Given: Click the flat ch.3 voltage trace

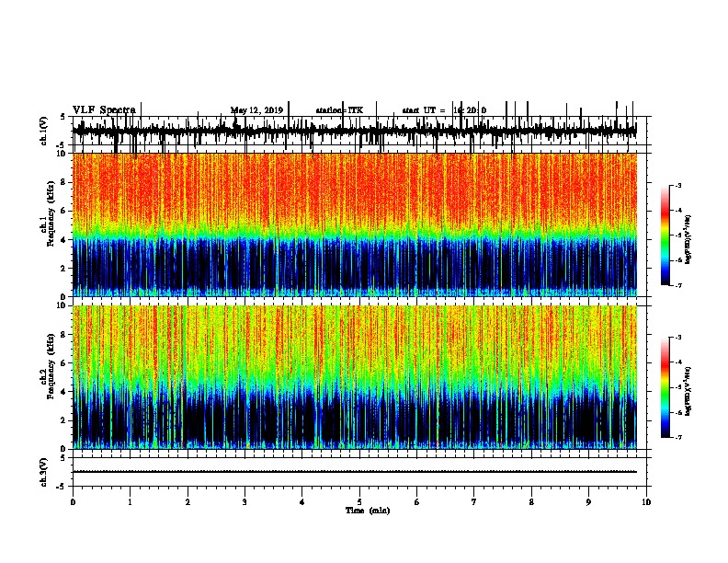Looking at the screenshot, I should (x=354, y=472).
